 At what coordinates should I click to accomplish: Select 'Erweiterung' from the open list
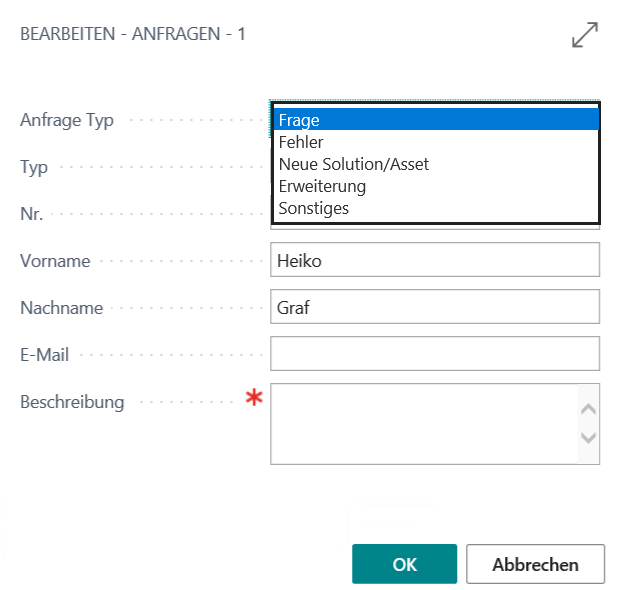coord(435,186)
